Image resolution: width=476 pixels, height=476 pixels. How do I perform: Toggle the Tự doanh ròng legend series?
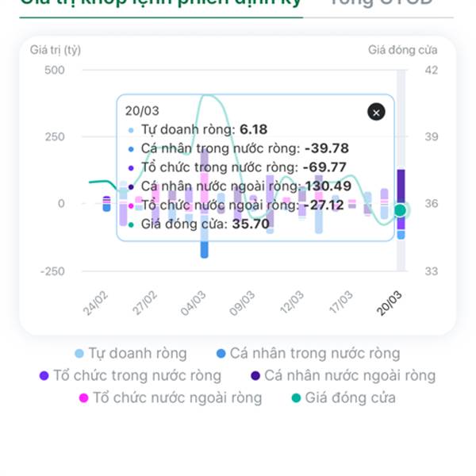131,354
